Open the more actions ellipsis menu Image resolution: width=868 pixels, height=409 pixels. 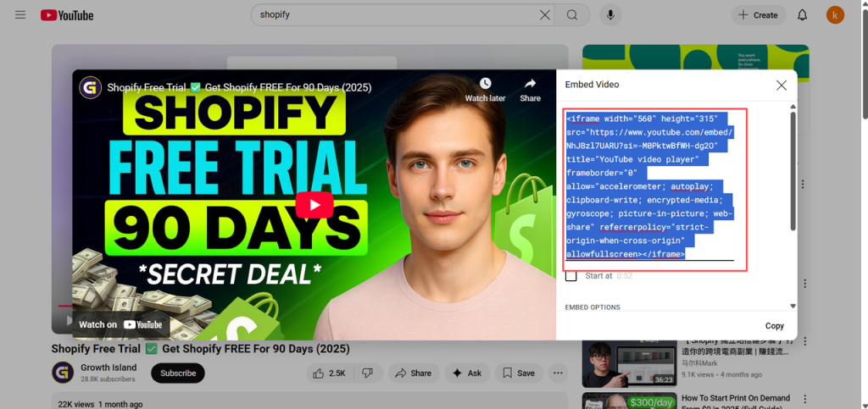tap(558, 373)
